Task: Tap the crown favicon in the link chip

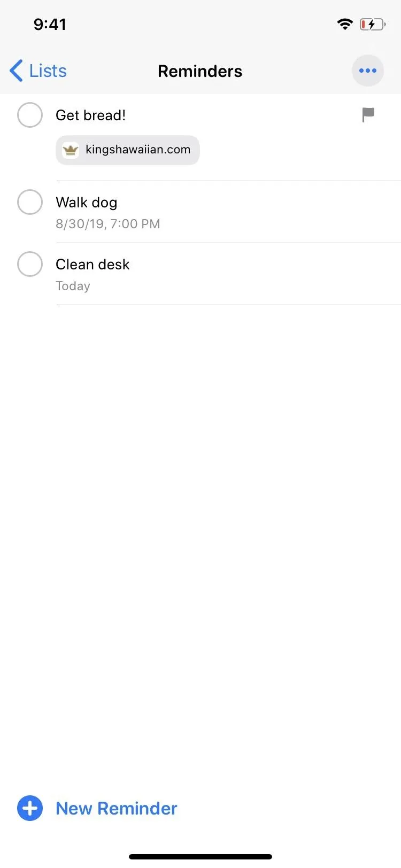Action: point(71,150)
